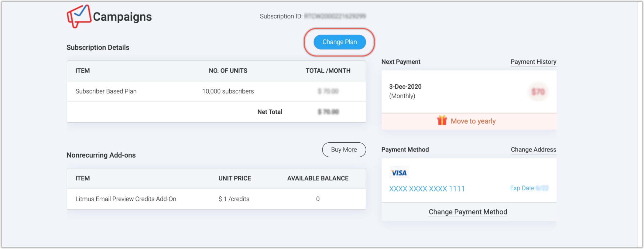Screen dimensions: 644x249
Task: Click the Buy More button
Action: tap(344, 150)
